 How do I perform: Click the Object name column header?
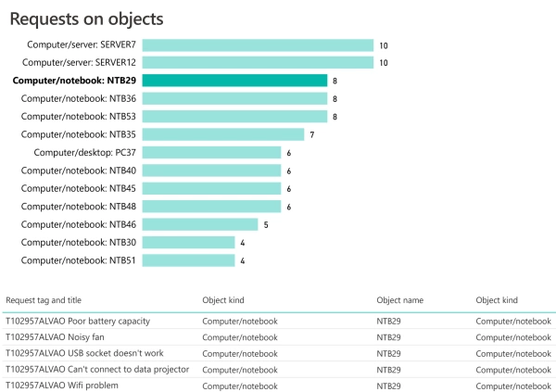400,300
